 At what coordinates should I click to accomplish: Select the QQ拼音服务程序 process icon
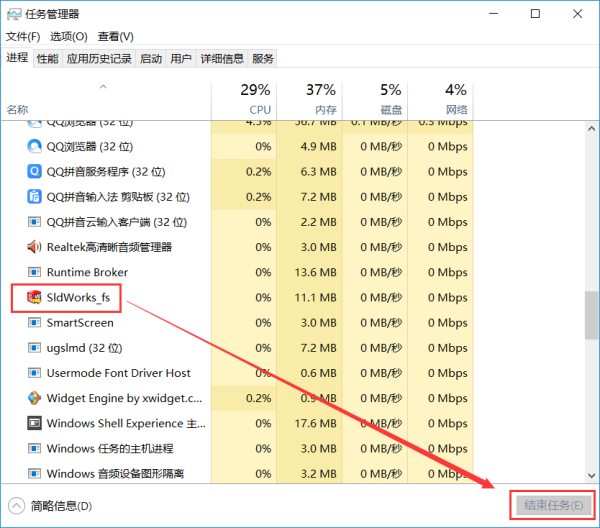[x=35, y=171]
